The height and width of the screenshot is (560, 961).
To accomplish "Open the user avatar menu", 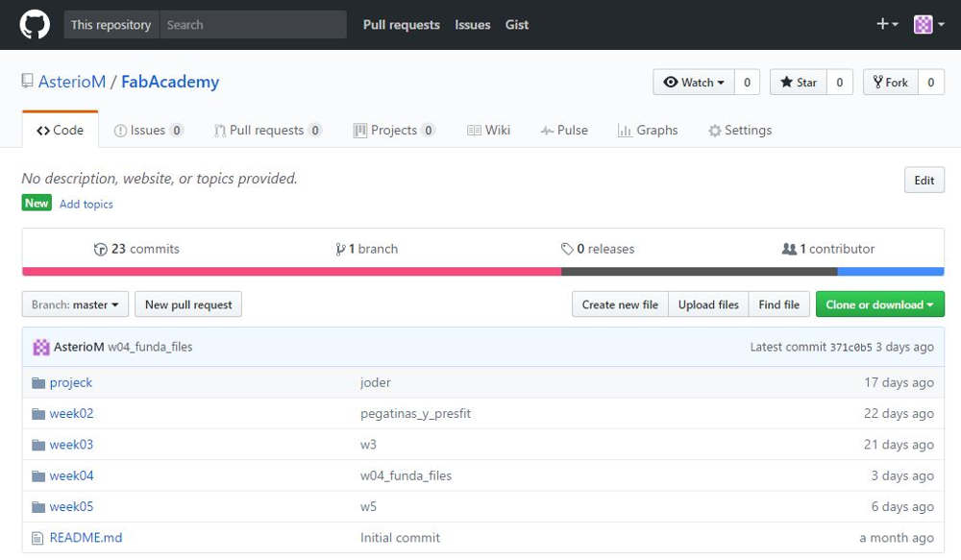I will pyautogui.click(x=929, y=25).
